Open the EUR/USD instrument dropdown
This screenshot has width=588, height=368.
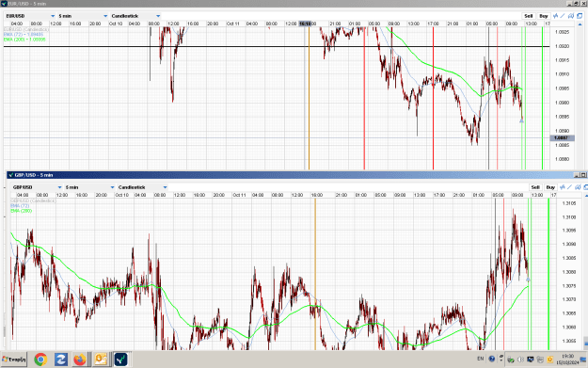30,16
